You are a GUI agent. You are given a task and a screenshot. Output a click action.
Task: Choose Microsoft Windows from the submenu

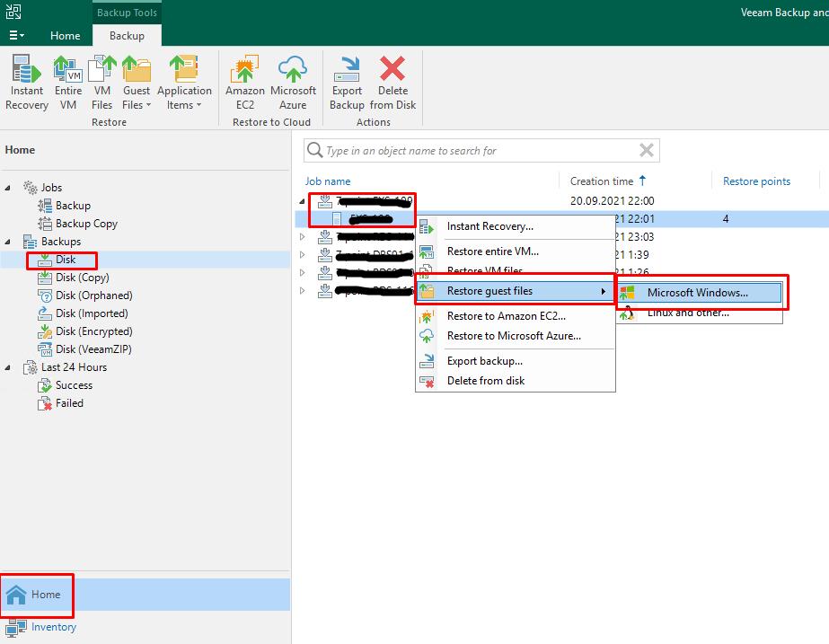[x=697, y=293]
